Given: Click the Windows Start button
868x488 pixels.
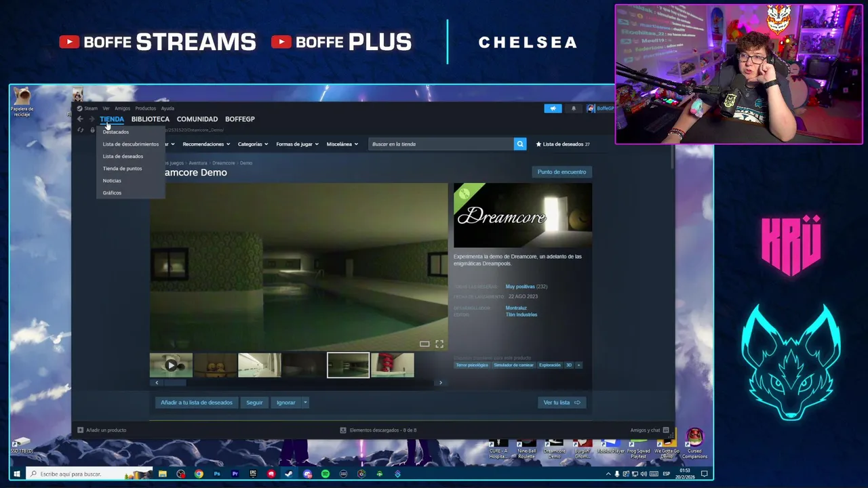Looking at the screenshot, I should point(17,474).
